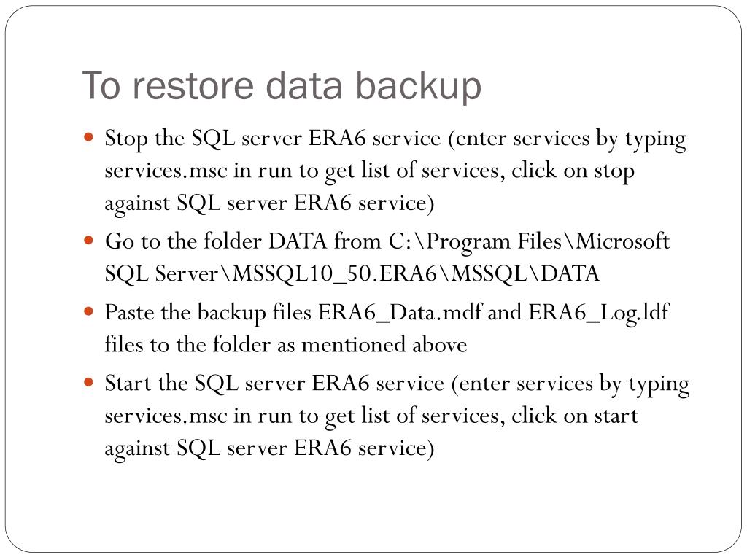
Task: Click 'click on stop' in the first bullet
Action: [573, 171]
